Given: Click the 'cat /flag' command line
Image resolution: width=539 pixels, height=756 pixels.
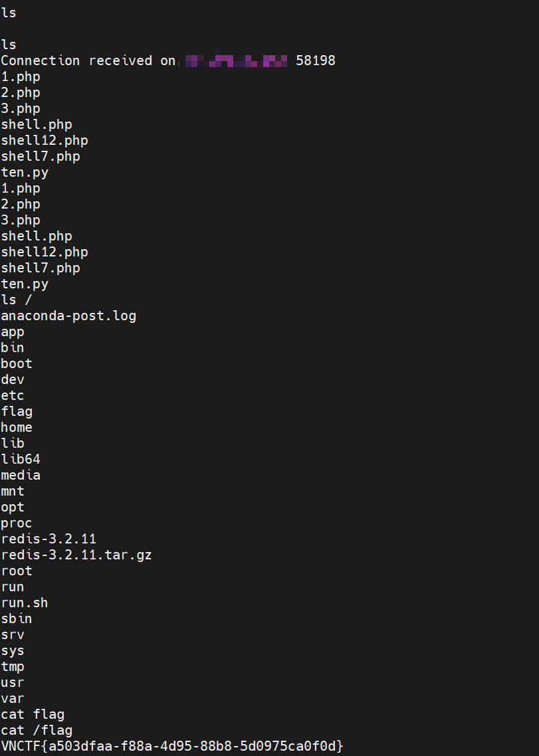Looking at the screenshot, I should (37, 731).
